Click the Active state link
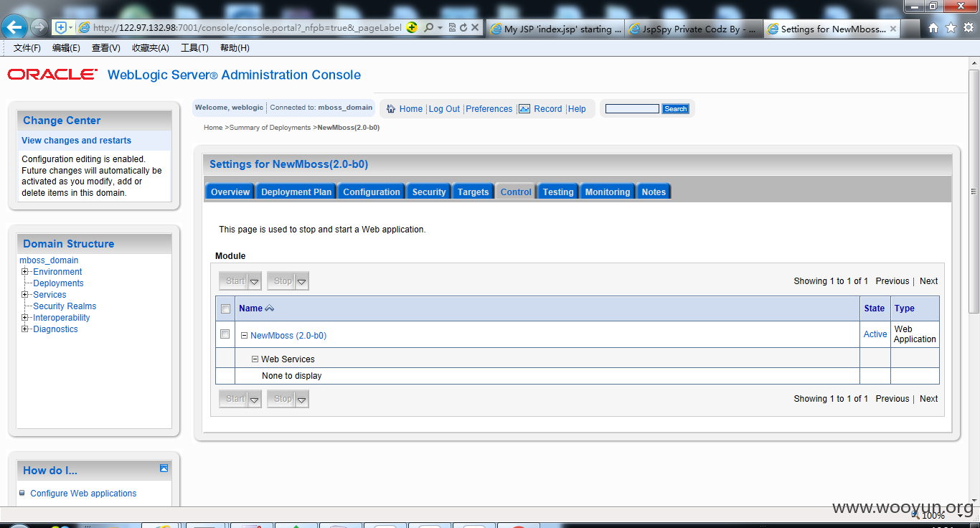The width and height of the screenshot is (980, 528). tap(875, 334)
